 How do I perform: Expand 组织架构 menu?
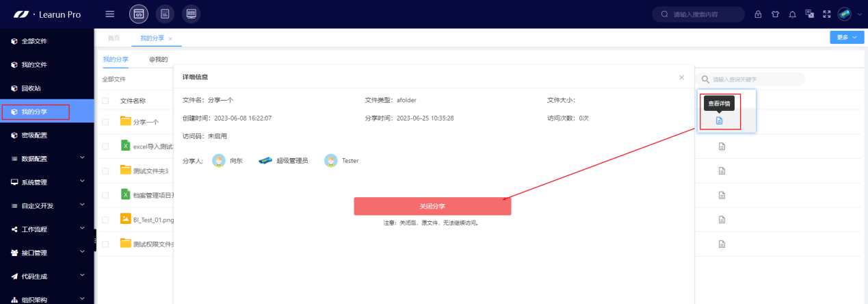pos(47,299)
